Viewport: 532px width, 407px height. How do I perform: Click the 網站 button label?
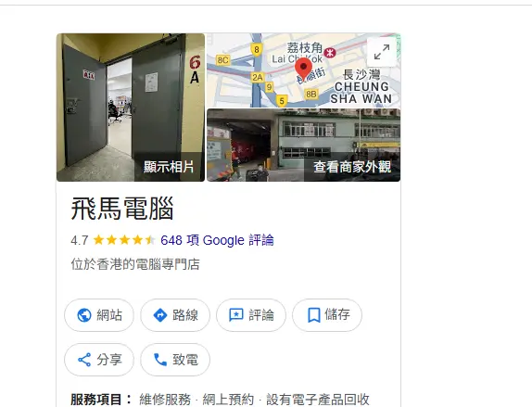pos(109,315)
